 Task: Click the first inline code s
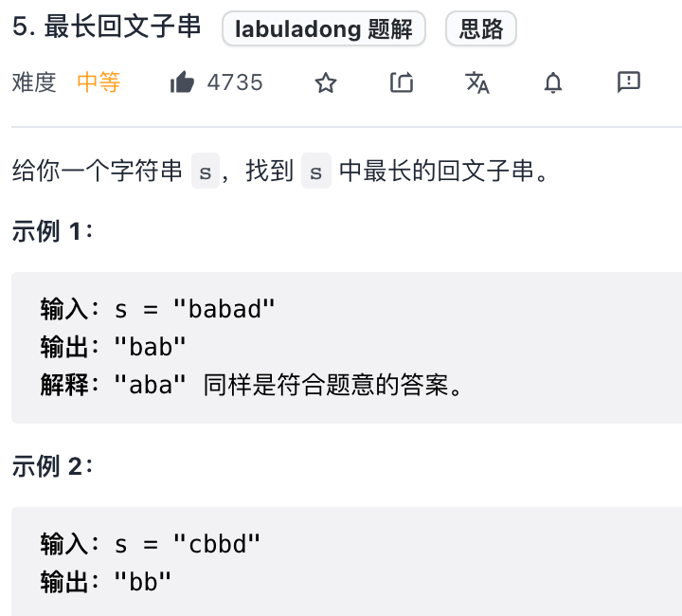tap(206, 172)
